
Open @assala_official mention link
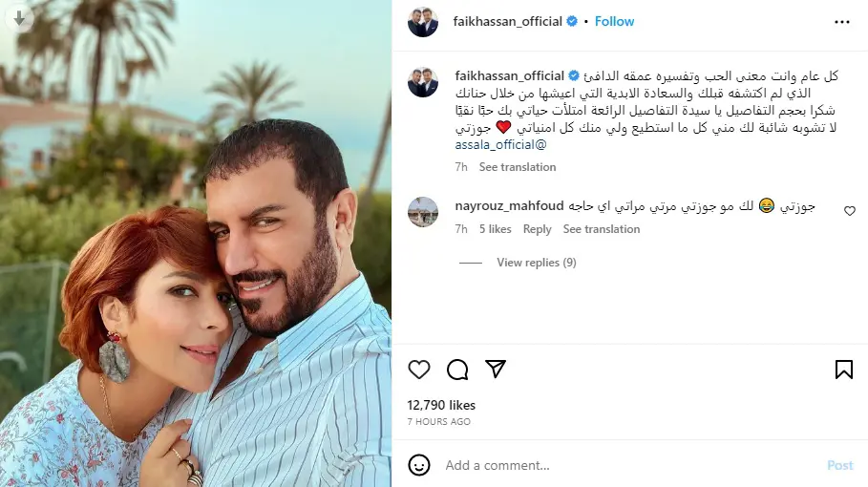click(501, 145)
